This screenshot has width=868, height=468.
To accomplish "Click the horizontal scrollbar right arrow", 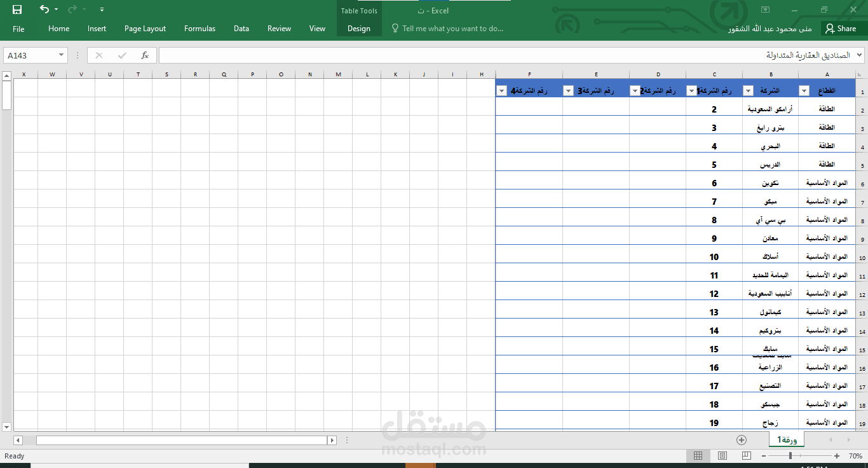I will [x=332, y=440].
